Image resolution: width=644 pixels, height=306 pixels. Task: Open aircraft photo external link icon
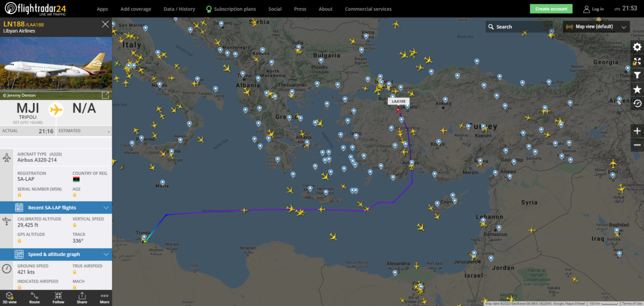[x=105, y=95]
